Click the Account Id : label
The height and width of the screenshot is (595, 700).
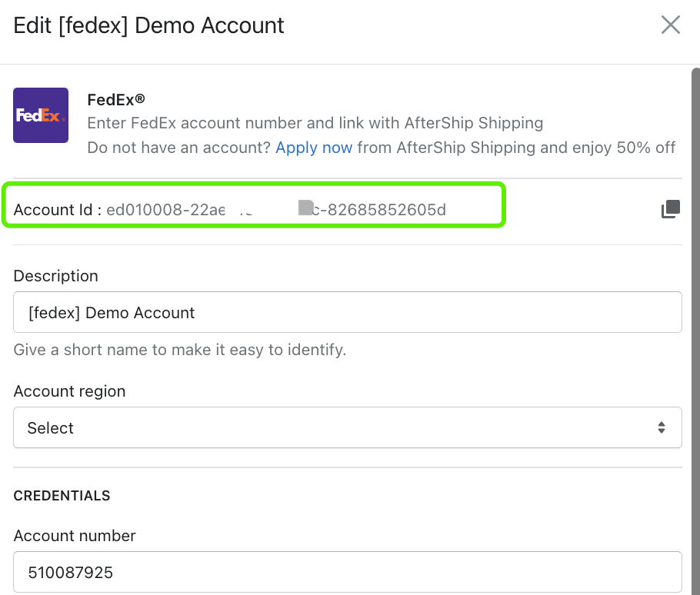(x=58, y=209)
